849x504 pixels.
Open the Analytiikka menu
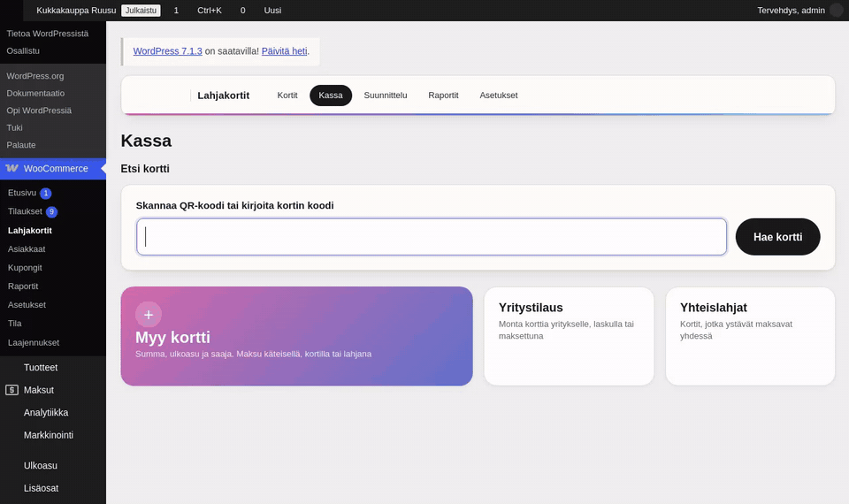[46, 413]
